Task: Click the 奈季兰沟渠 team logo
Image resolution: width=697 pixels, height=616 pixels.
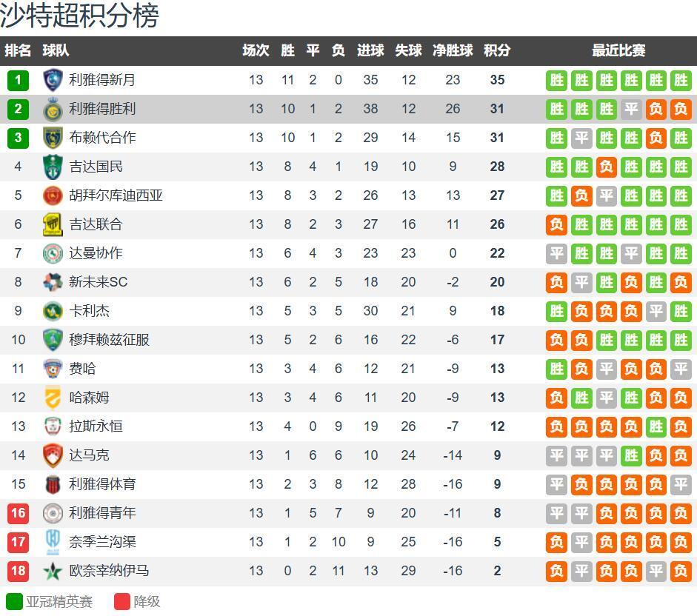Action: point(53,542)
